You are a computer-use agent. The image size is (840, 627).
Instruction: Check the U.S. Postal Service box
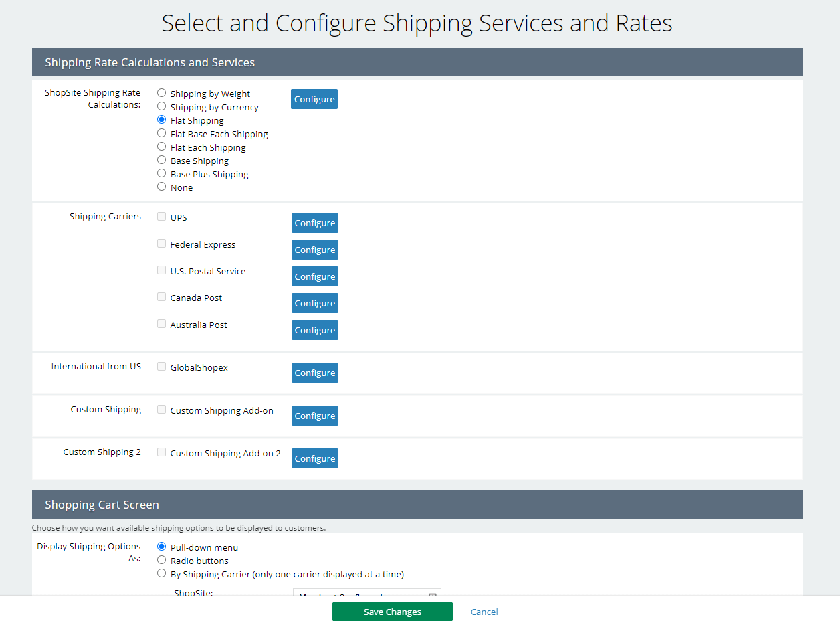point(161,270)
